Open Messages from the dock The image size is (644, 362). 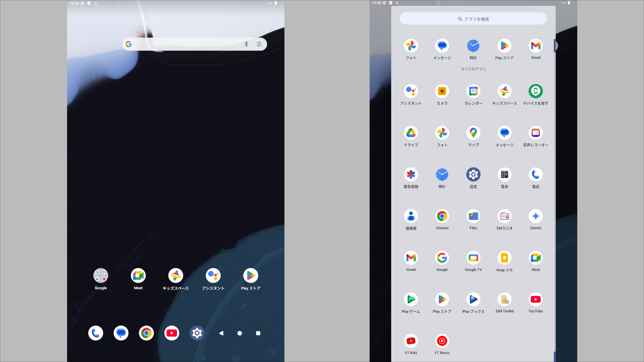point(121,333)
